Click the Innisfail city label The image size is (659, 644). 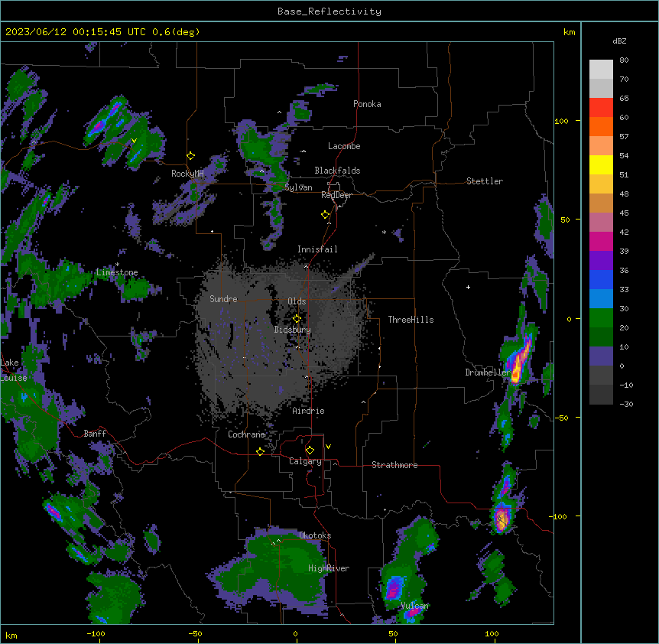pyautogui.click(x=317, y=249)
